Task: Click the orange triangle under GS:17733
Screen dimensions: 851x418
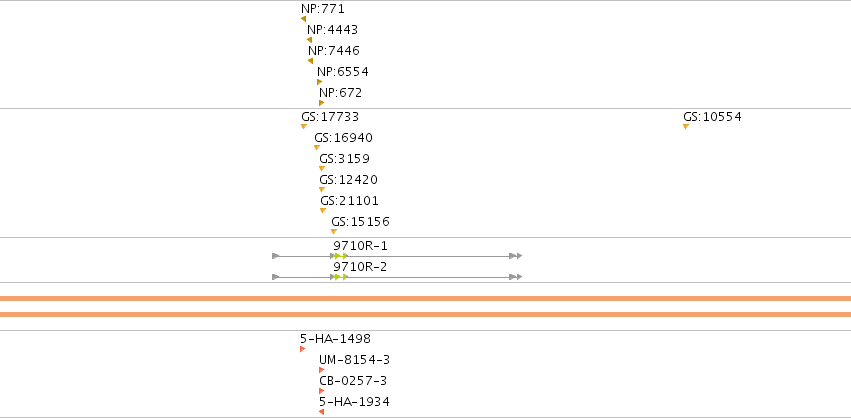Action: (304, 126)
